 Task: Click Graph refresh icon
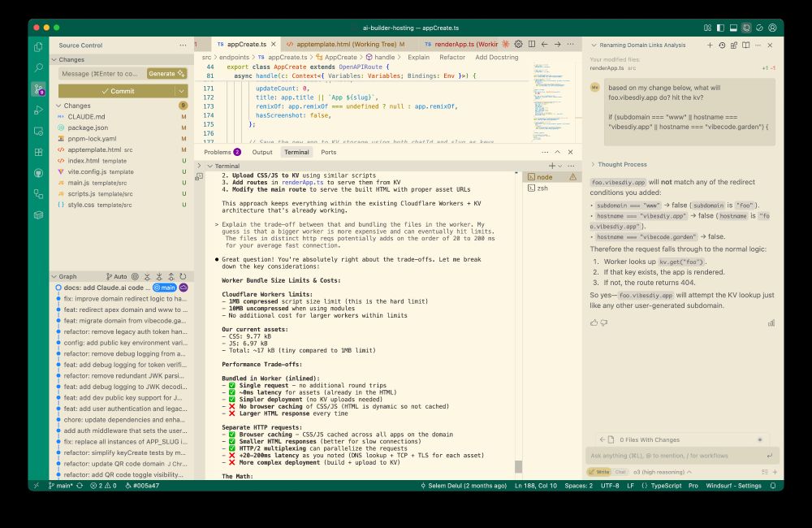click(183, 277)
